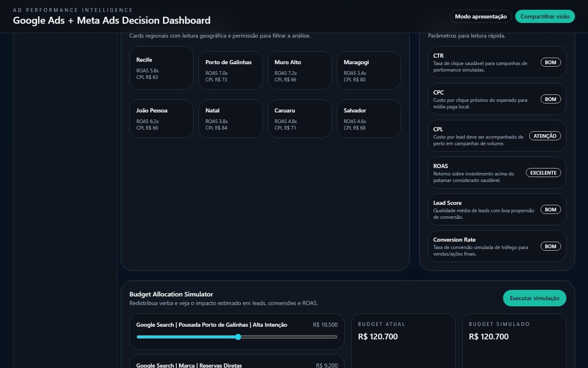The height and width of the screenshot is (368, 588).
Task: Open the Porto de Galinhas region card
Action: (x=230, y=70)
